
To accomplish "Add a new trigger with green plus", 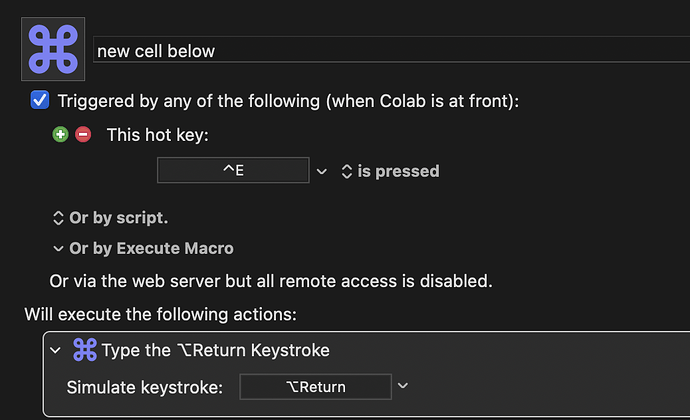I will click(x=60, y=134).
